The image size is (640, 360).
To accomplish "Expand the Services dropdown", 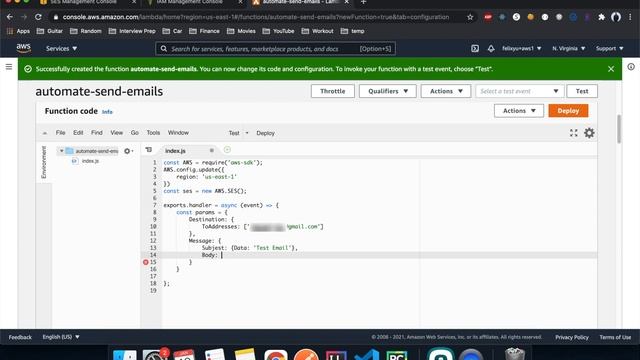I will click(x=61, y=48).
